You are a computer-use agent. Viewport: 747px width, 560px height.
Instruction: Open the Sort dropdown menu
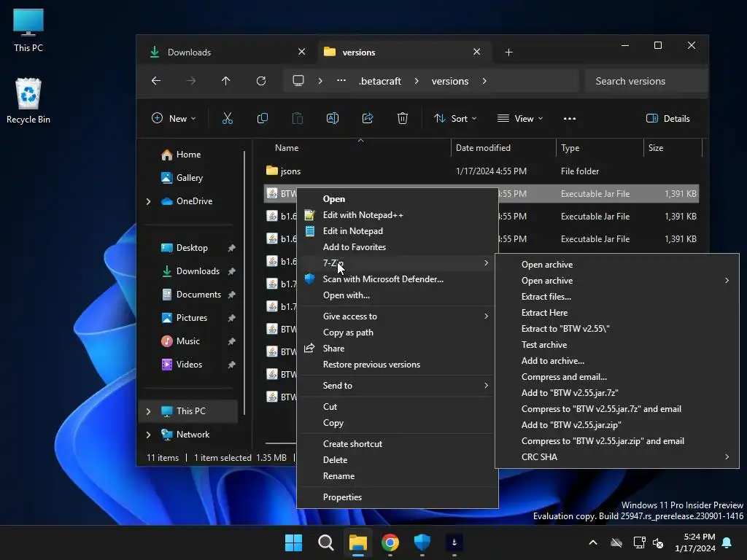455,119
